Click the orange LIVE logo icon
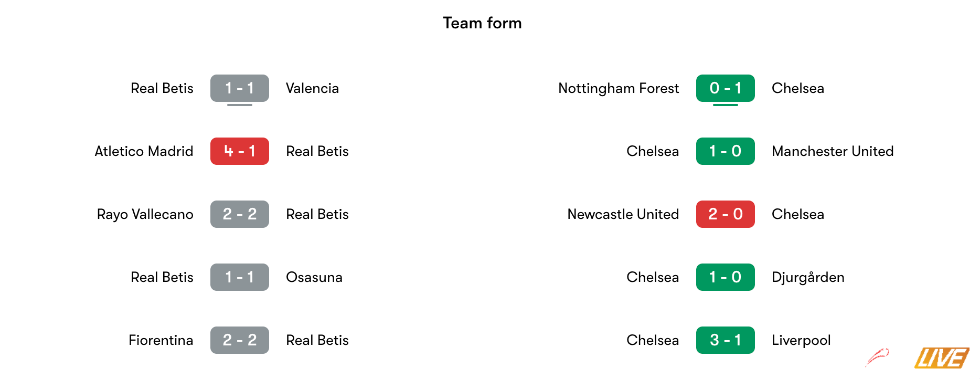The height and width of the screenshot is (379, 980). pos(942,358)
